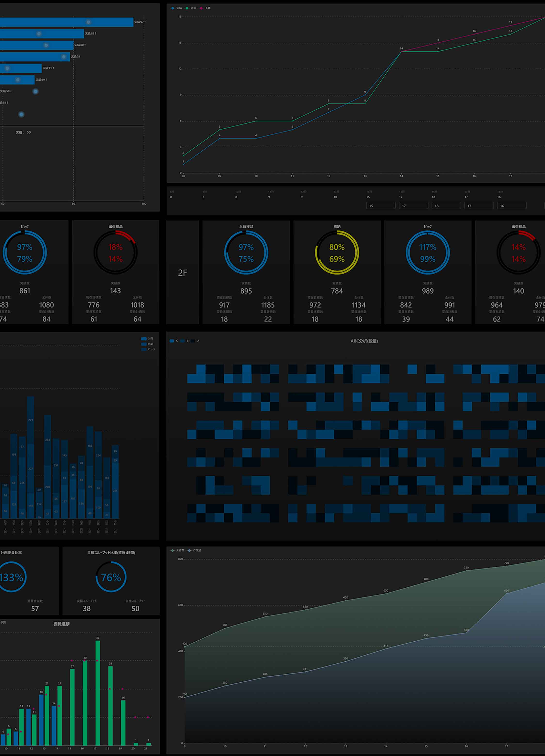Screen dimensions: 545x756
Task: Click the 2F ピック 117% gauge ring
Action: (428, 253)
